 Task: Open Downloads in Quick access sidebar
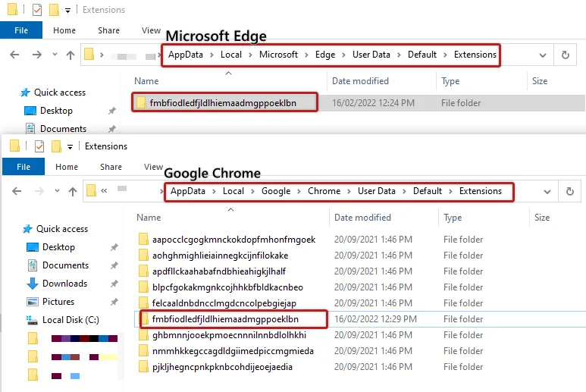64,284
